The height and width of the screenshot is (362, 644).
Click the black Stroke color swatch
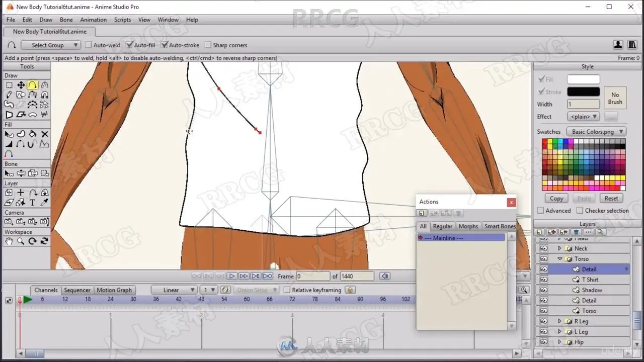click(x=583, y=92)
